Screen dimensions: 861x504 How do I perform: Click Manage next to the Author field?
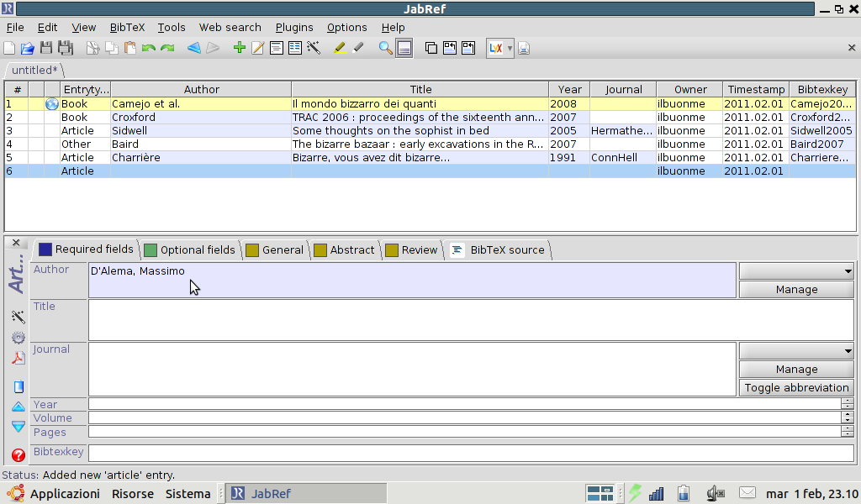(x=796, y=290)
